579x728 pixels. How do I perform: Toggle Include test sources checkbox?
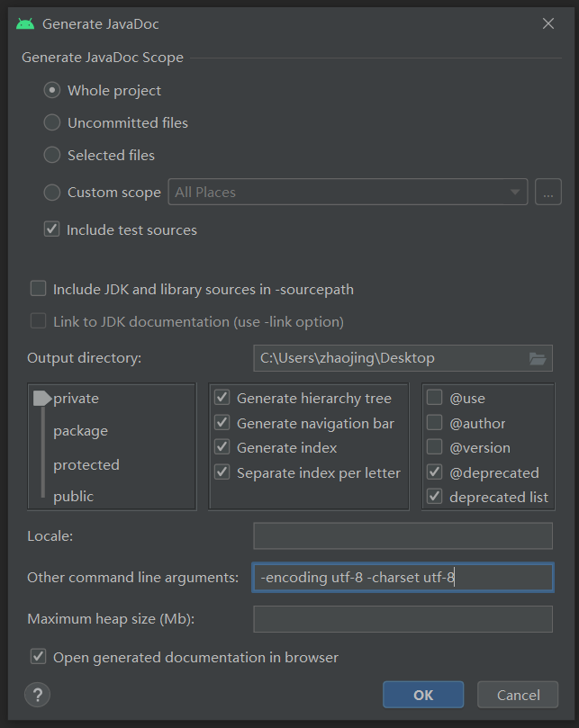click(x=51, y=229)
